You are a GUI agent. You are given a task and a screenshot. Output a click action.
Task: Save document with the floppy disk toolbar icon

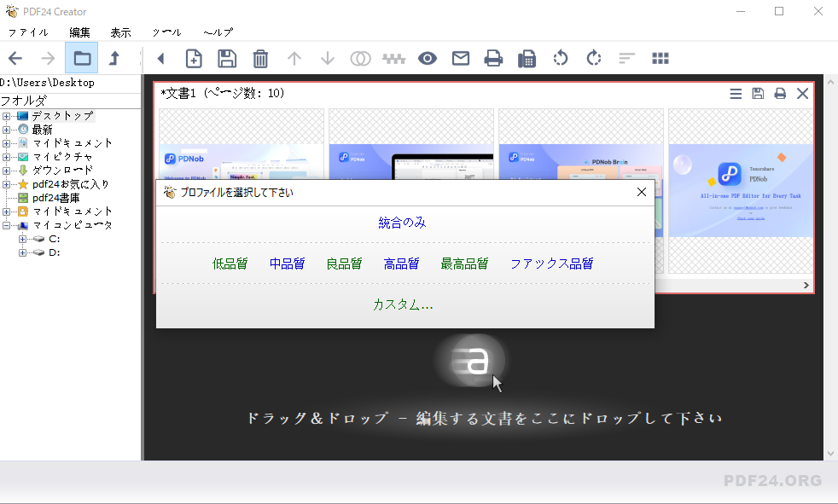[226, 58]
